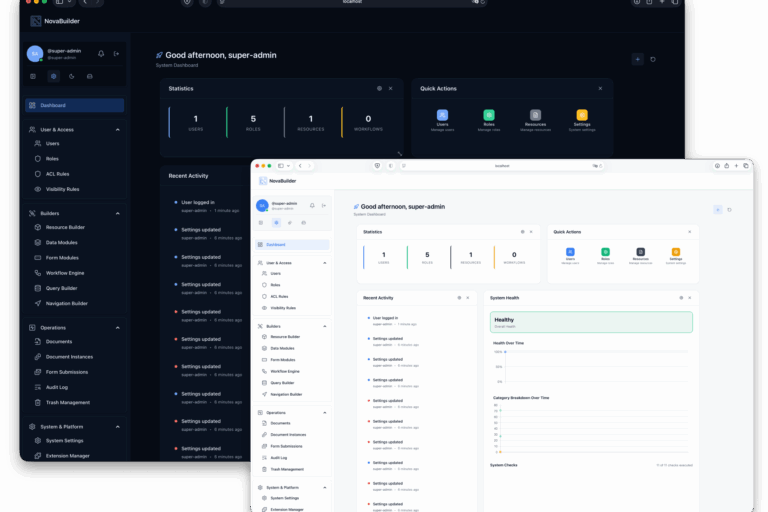Open Statistics widget gear in dark window
The height and width of the screenshot is (512, 768).
379,89
